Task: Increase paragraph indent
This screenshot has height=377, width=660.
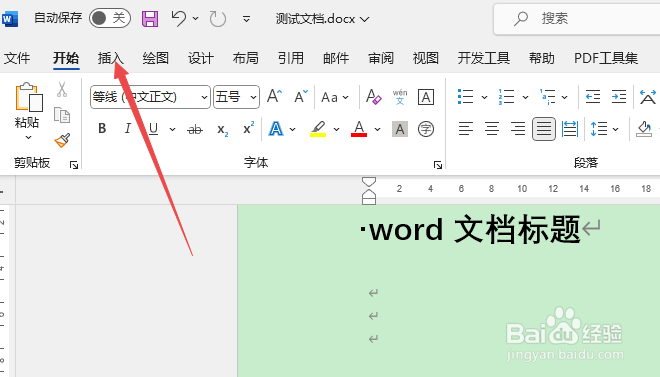Action: click(618, 97)
